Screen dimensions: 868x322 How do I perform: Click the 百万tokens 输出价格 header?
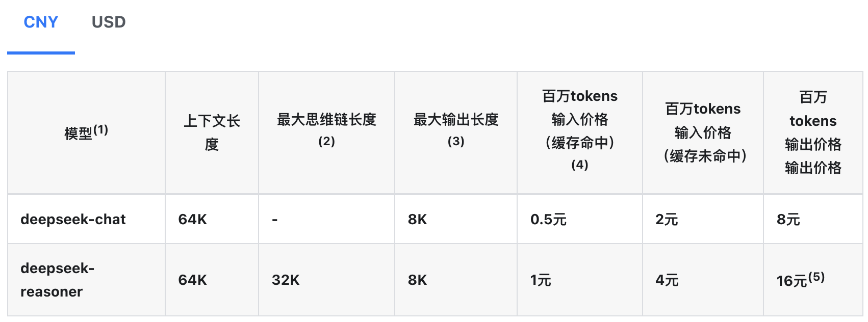coord(813,132)
